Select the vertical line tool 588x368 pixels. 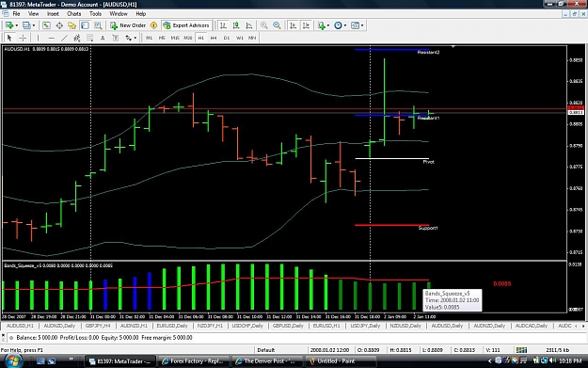pos(38,38)
